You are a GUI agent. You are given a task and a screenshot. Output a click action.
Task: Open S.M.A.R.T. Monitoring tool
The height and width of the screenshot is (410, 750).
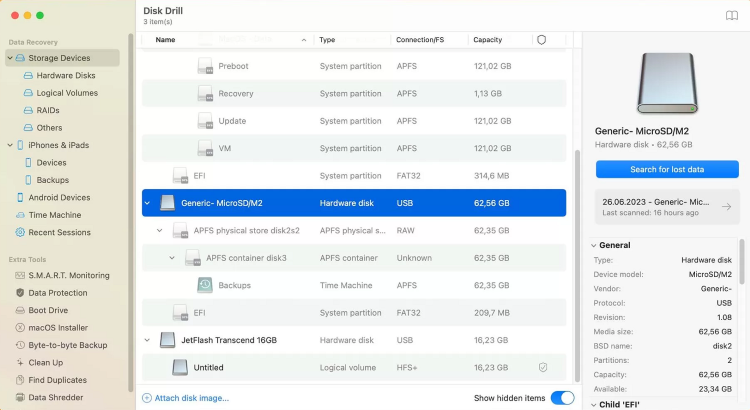[69, 276]
